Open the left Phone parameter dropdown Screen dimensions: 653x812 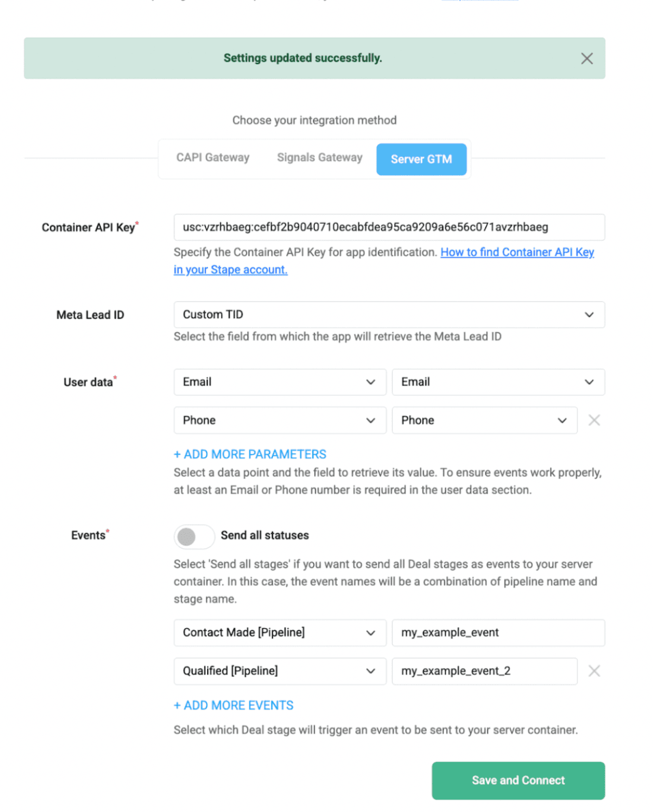280,420
